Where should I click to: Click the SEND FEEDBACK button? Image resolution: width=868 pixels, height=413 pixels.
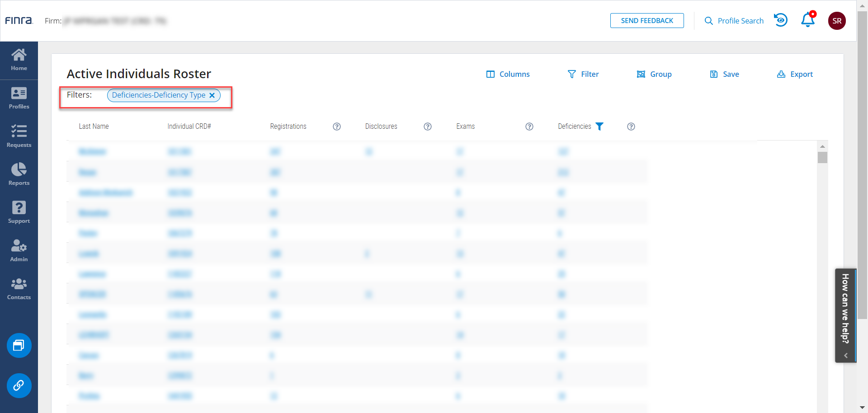[647, 21]
